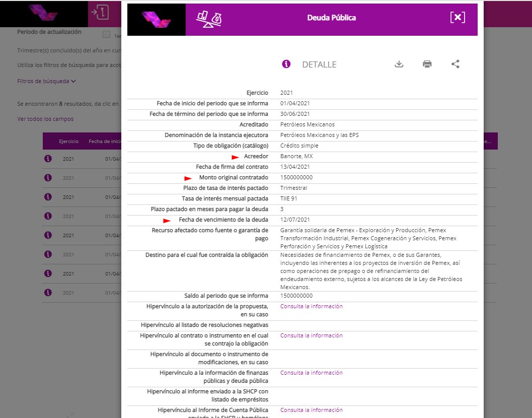This screenshot has height=418, width=532.
Task: Select the Crédito simple obligation type
Action: (x=299, y=146)
